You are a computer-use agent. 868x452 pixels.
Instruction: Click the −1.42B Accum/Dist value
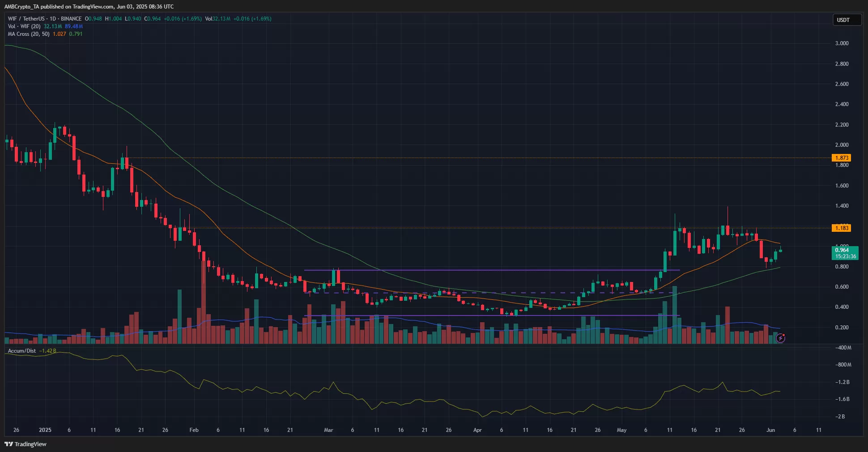[x=47, y=351]
